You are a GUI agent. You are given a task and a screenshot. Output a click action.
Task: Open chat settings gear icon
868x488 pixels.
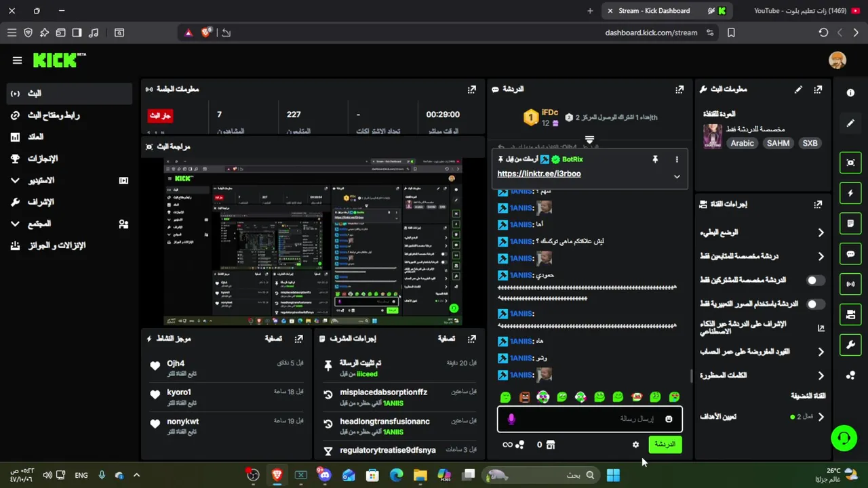(x=635, y=445)
